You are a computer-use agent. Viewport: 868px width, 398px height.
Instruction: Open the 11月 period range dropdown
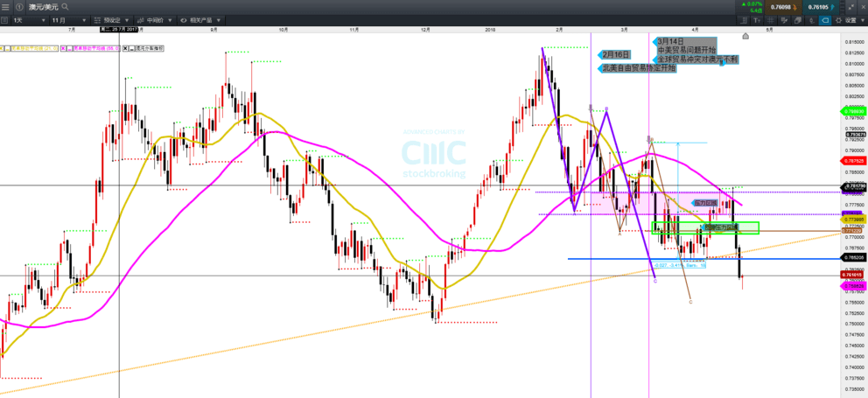pyautogui.click(x=68, y=20)
